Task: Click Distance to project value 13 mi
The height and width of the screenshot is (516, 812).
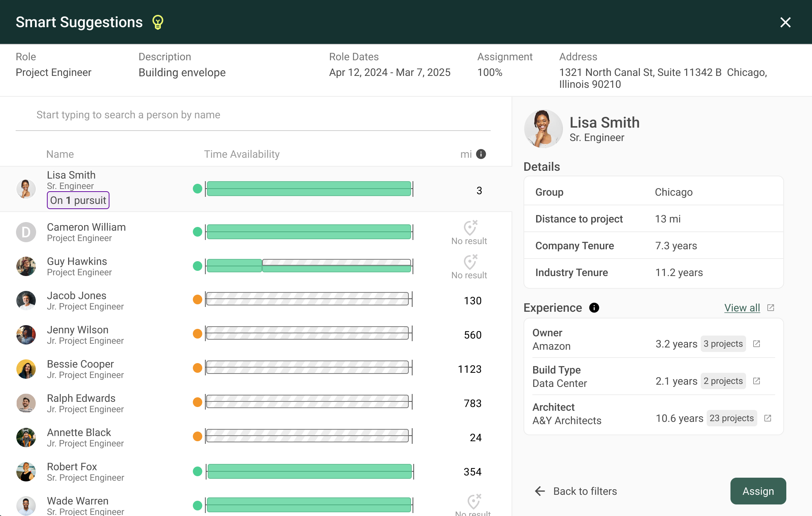Action: [668, 219]
